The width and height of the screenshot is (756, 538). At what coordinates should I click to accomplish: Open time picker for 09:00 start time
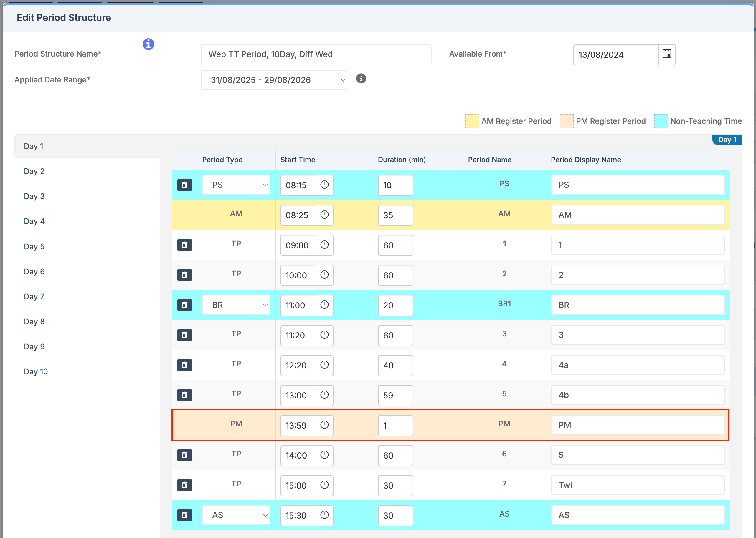324,245
